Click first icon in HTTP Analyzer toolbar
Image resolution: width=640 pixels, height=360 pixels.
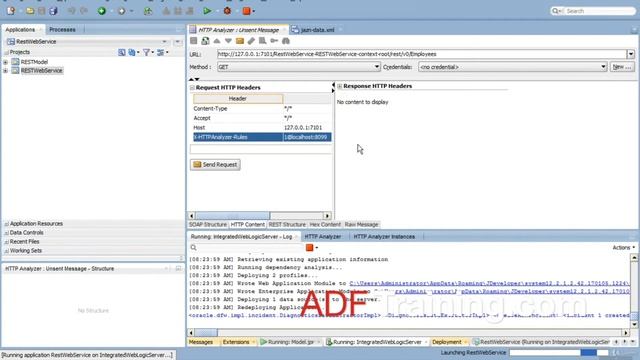coord(194,41)
